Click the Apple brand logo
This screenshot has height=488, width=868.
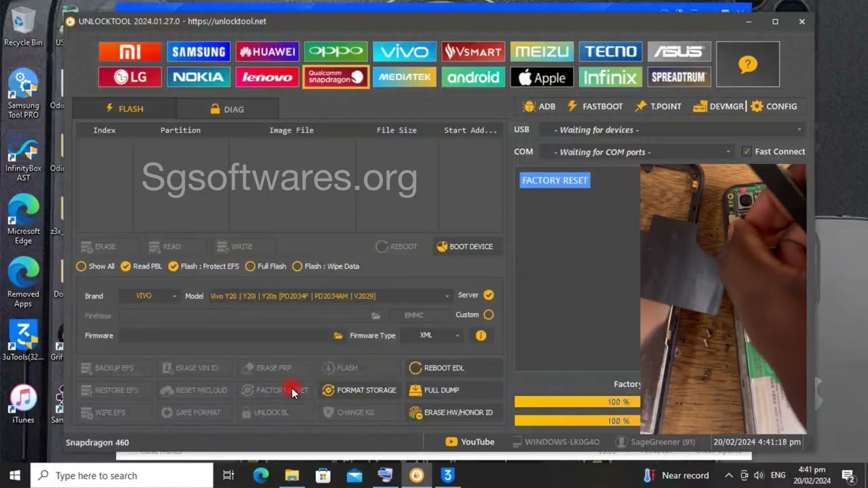(x=541, y=77)
